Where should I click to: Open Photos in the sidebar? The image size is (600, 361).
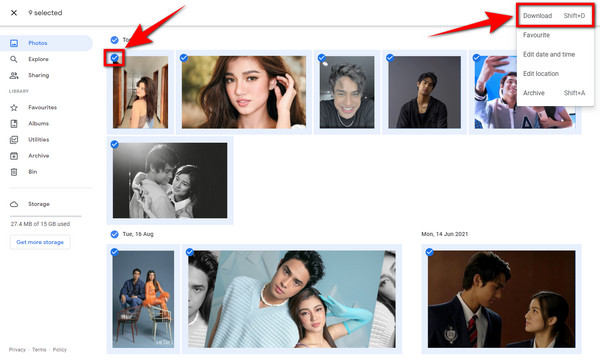[46, 43]
